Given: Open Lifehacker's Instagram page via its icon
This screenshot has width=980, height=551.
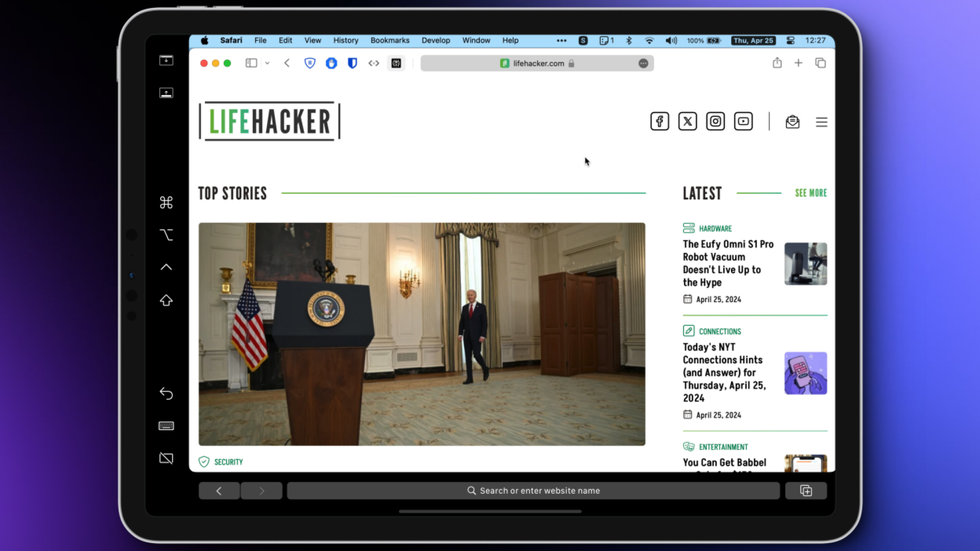Looking at the screenshot, I should click(715, 121).
